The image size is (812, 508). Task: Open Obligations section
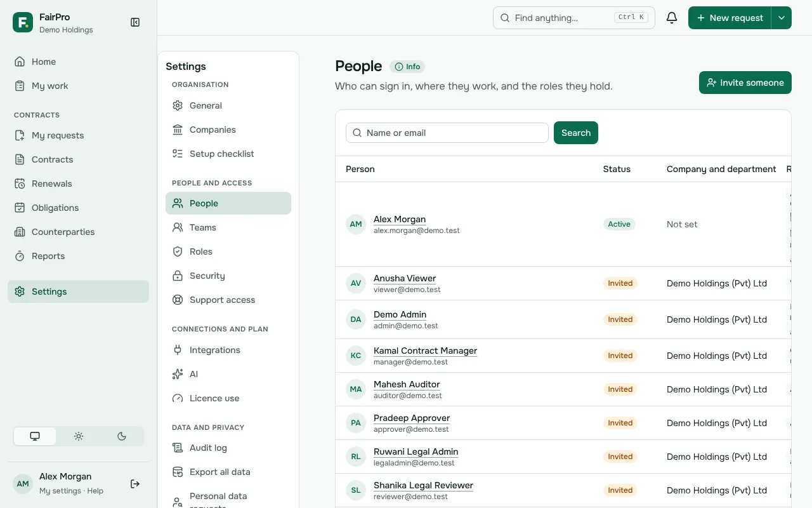coord(79,208)
